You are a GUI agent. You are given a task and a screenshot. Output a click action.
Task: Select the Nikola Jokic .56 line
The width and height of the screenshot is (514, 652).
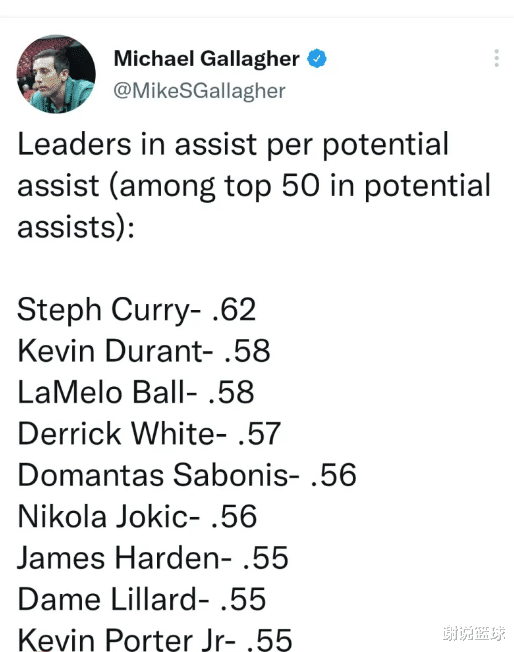point(137,516)
